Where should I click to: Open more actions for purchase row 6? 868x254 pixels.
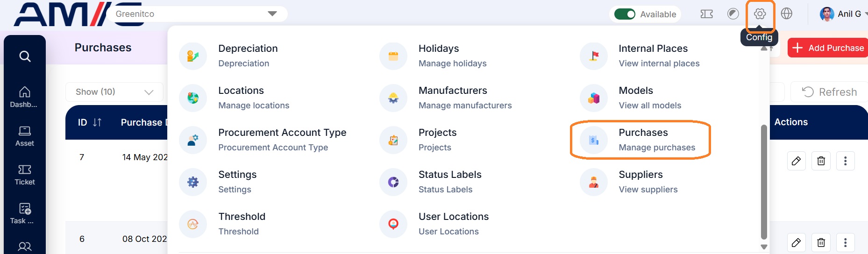coord(845,242)
